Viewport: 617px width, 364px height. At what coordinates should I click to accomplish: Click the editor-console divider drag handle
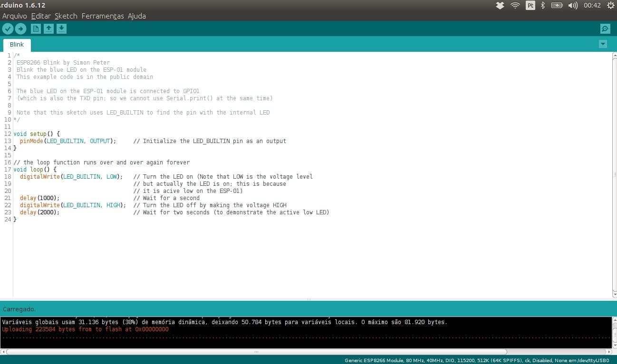click(x=308, y=299)
